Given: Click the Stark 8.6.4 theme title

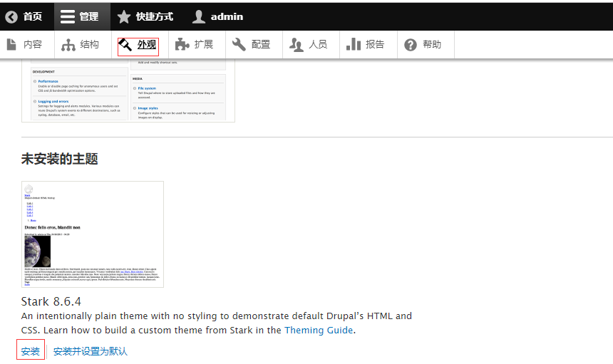Looking at the screenshot, I should click(51, 301).
